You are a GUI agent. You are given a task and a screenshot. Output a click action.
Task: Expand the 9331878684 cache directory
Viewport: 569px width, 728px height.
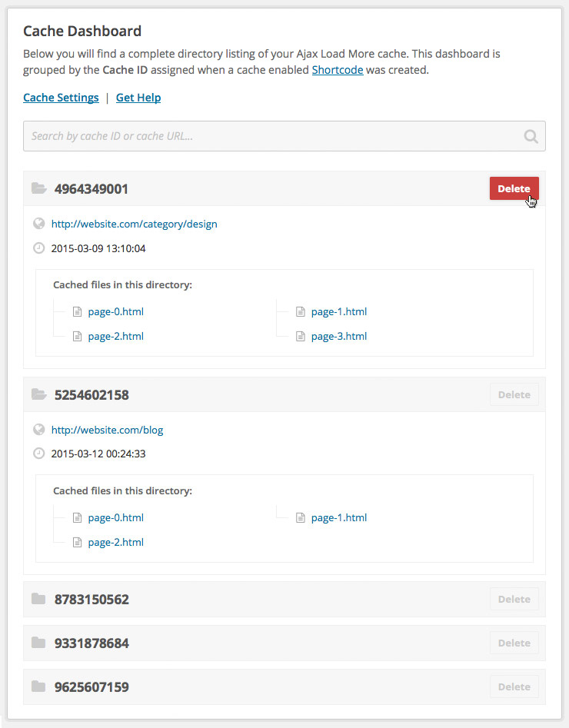pyautogui.click(x=284, y=643)
